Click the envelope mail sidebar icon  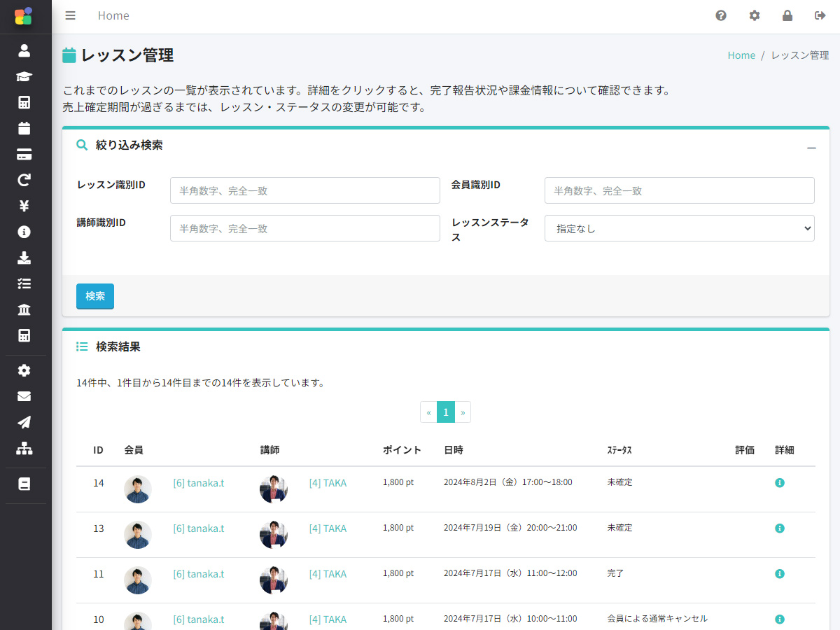click(24, 396)
